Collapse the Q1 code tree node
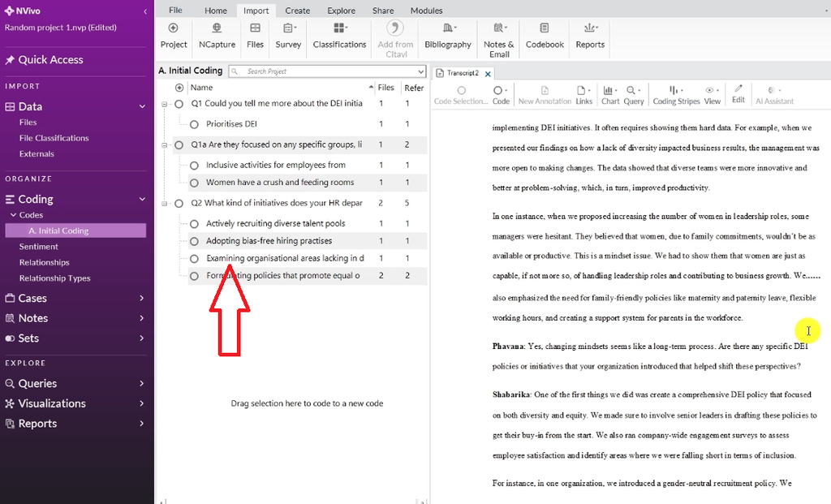Screen dimensions: 831x504 pyautogui.click(x=164, y=104)
